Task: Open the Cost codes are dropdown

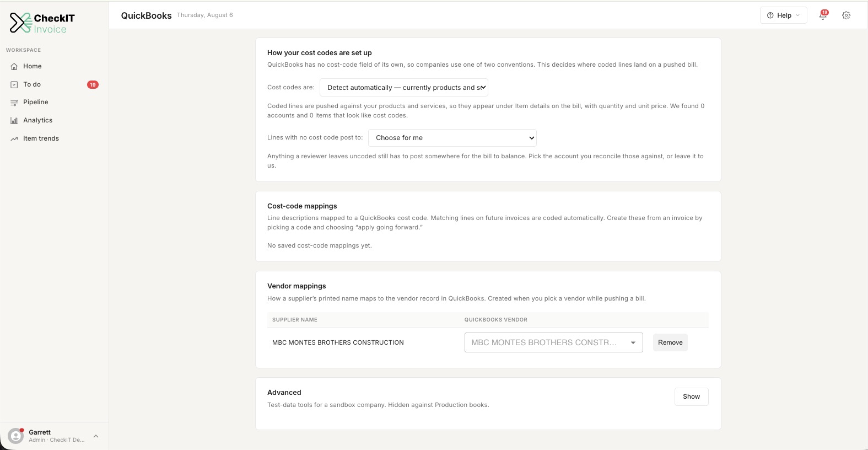Action: coord(404,88)
